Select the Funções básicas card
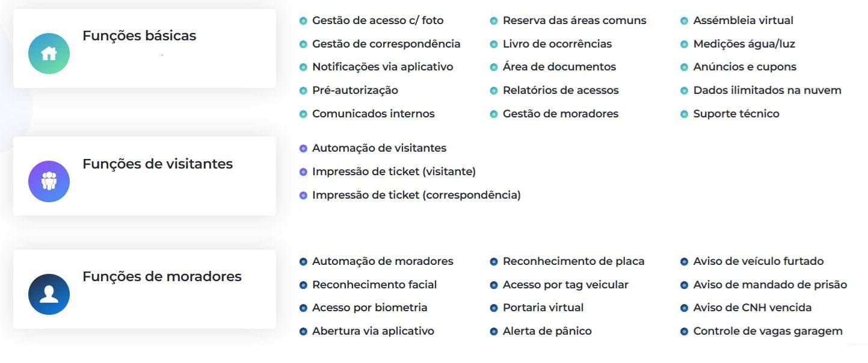The height and width of the screenshot is (363, 868). click(144, 48)
